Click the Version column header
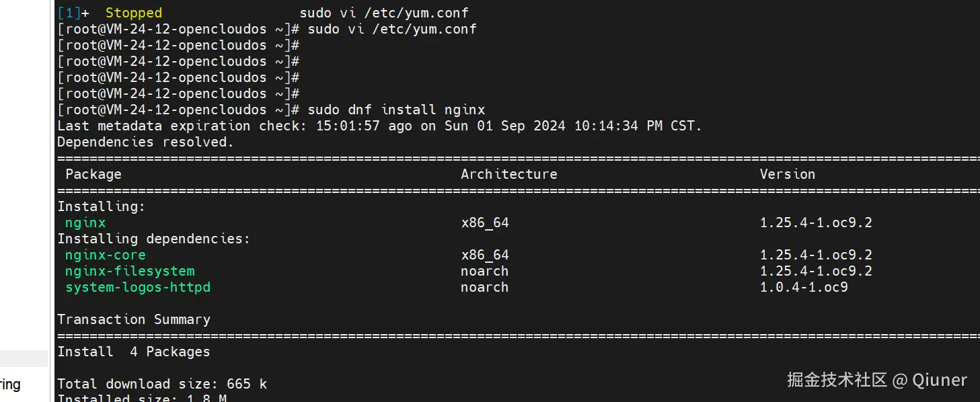The height and width of the screenshot is (402, 980). pyautogui.click(x=787, y=174)
